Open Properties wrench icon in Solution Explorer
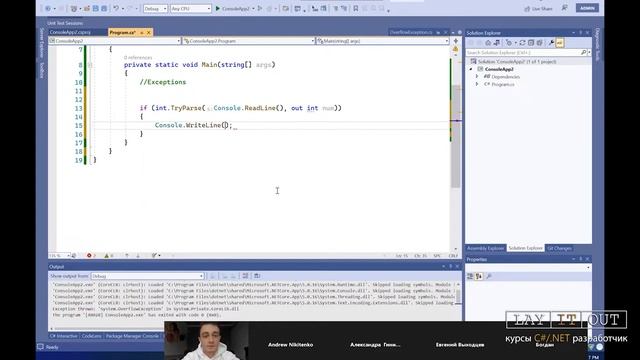 551,43
